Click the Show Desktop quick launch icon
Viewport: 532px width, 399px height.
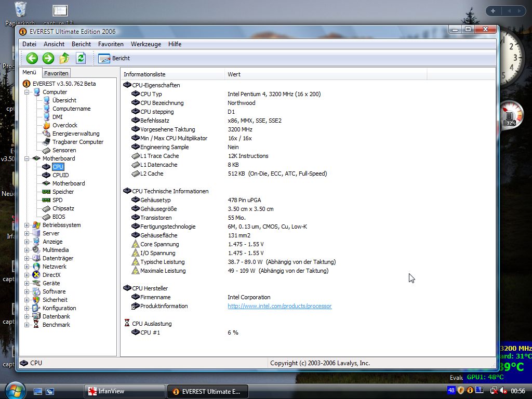pos(37,392)
